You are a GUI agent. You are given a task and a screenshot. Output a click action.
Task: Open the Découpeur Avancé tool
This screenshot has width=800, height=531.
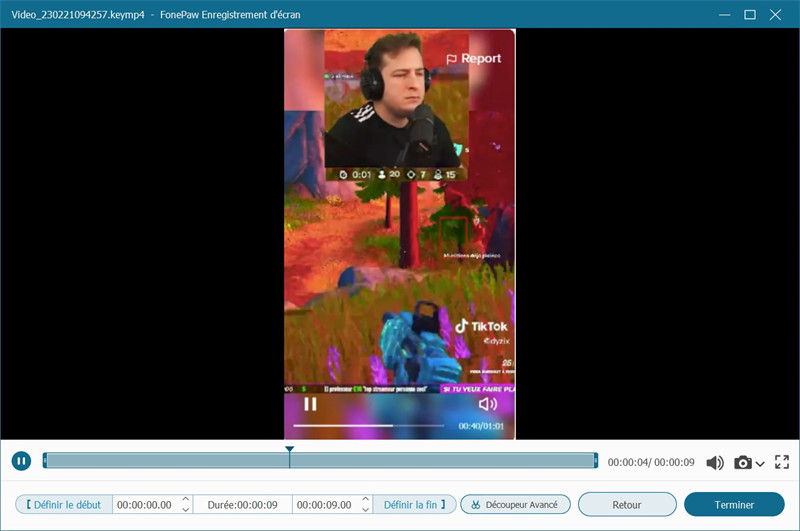tap(515, 504)
